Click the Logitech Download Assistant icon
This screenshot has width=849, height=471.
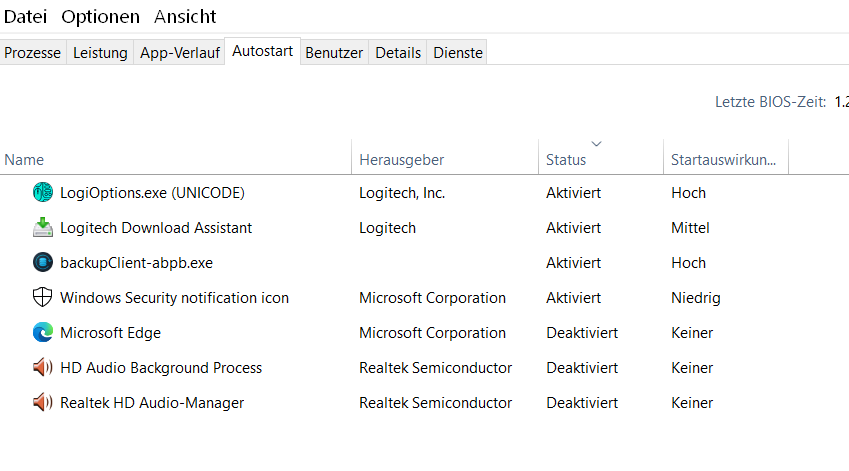coord(42,228)
